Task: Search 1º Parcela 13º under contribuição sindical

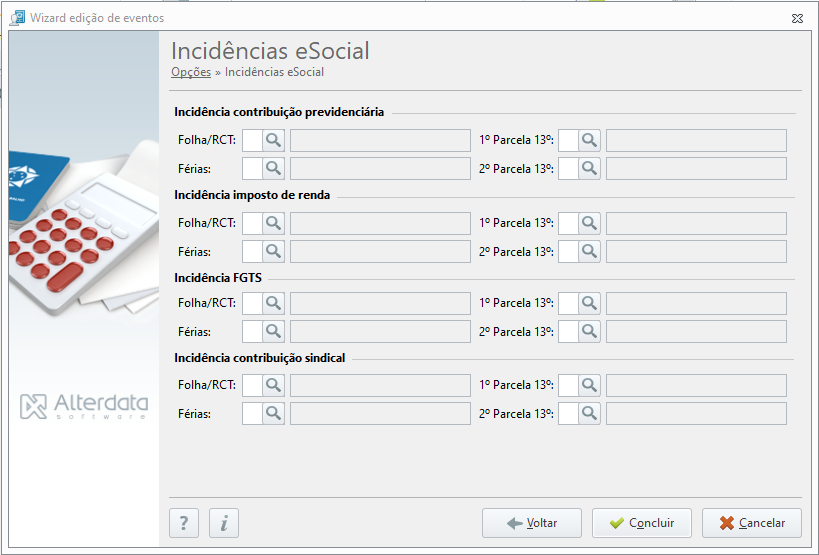Action: (589, 385)
